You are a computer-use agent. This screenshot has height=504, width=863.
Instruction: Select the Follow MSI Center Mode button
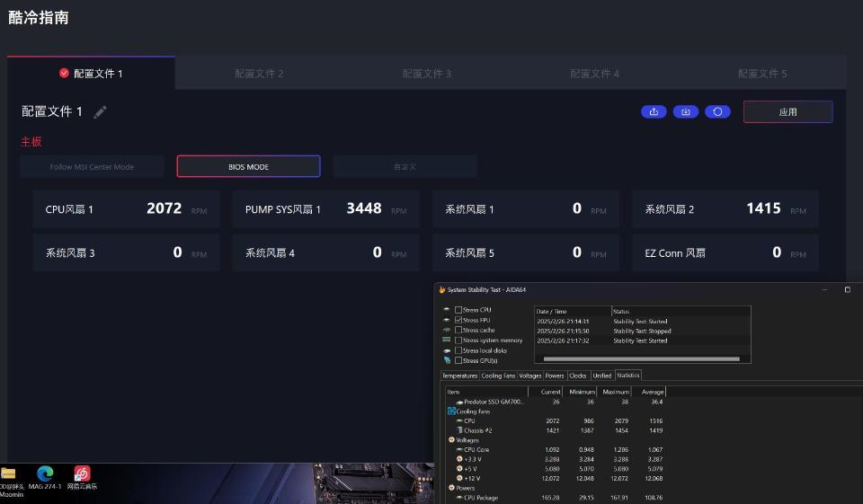92,167
